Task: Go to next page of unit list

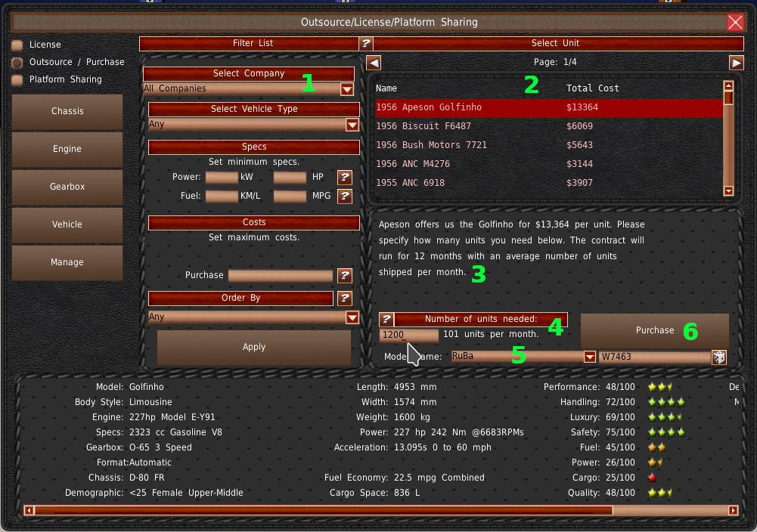Action: (736, 63)
